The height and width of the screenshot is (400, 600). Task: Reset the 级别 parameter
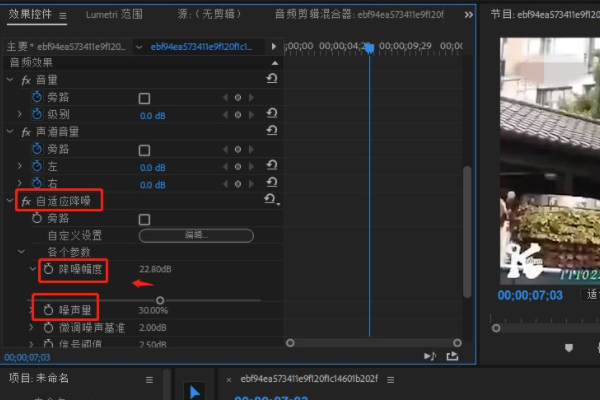click(x=272, y=114)
